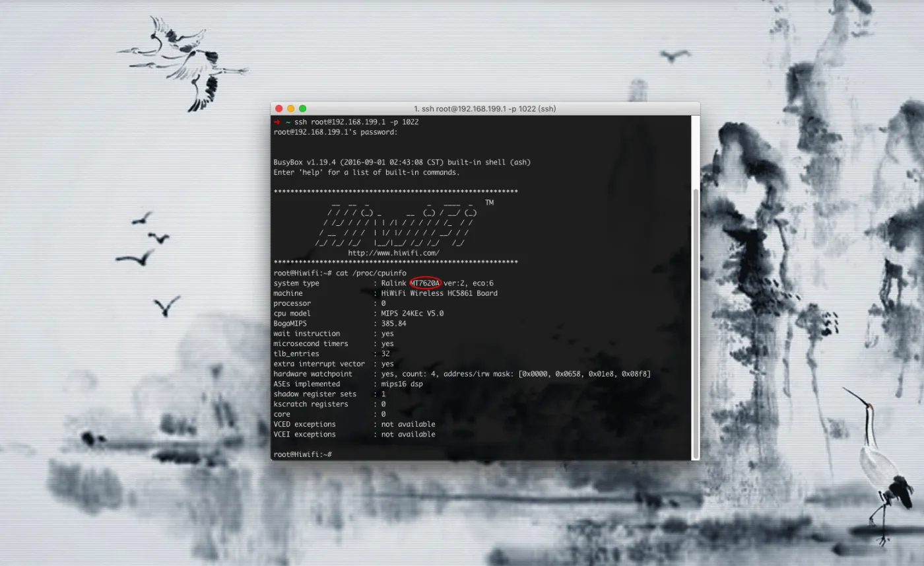Open the http://www.hiwifi.com/ URL

click(x=394, y=253)
